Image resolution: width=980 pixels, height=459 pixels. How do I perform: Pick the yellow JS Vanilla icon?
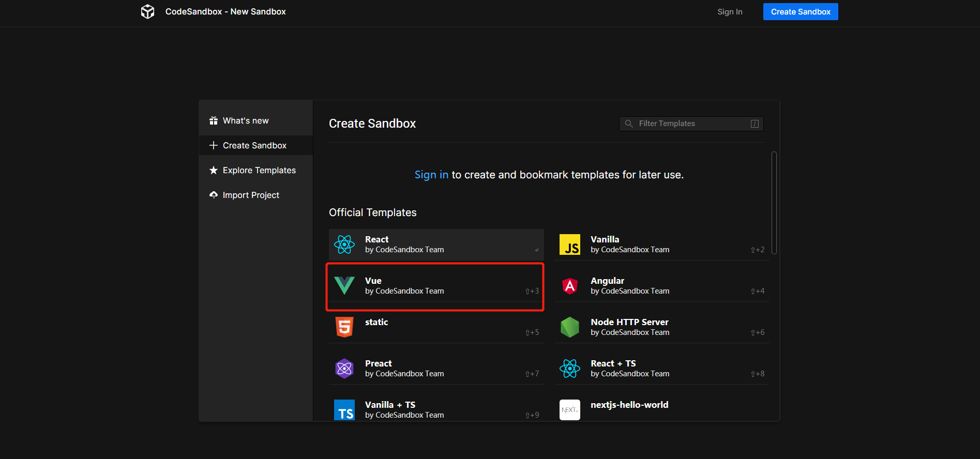[x=570, y=244]
